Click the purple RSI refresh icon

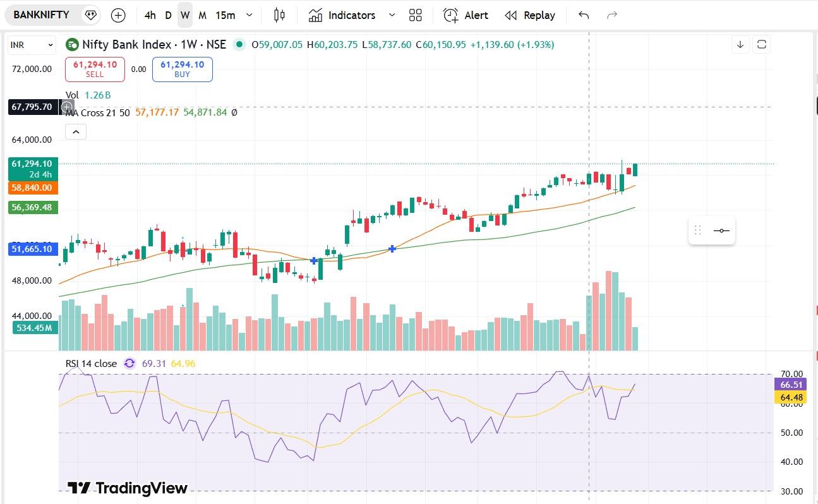(129, 363)
